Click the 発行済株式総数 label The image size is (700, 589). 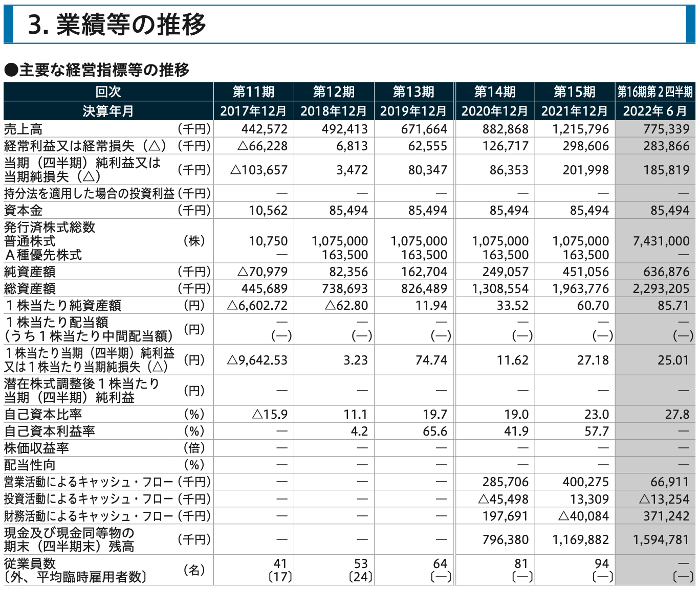[50, 227]
